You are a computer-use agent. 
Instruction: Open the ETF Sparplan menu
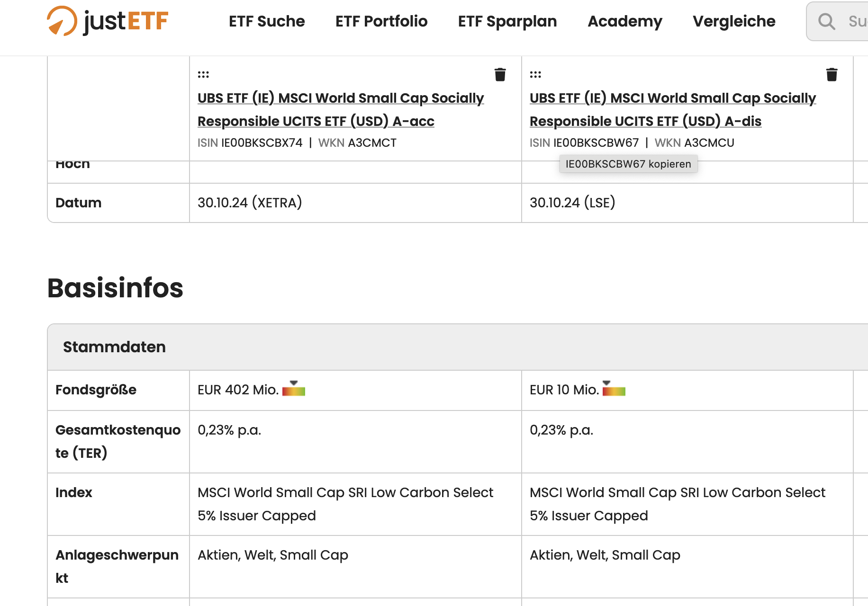point(507,21)
